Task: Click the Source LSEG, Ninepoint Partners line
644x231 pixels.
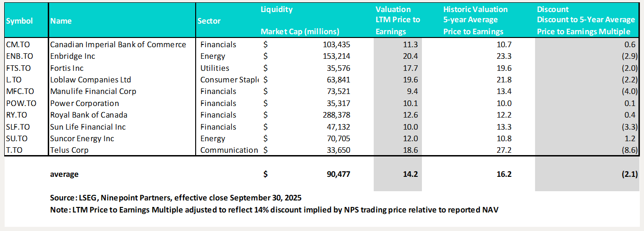Action: click(176, 198)
